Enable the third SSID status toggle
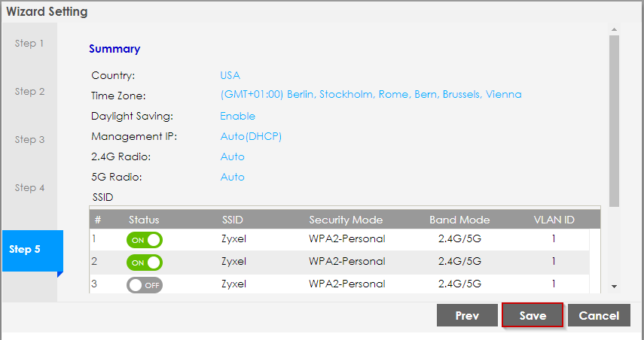The width and height of the screenshot is (644, 340). point(145,285)
